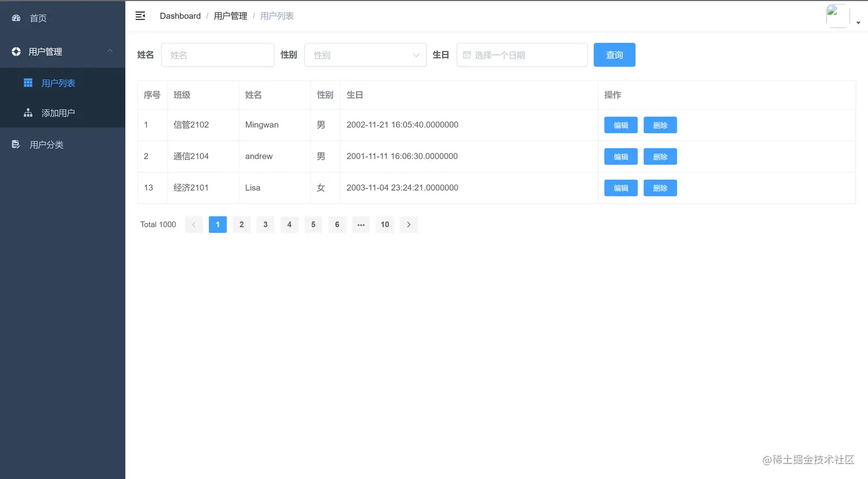This screenshot has width=868, height=479.
Task: Click 删除 for the andrew row
Action: click(x=660, y=157)
